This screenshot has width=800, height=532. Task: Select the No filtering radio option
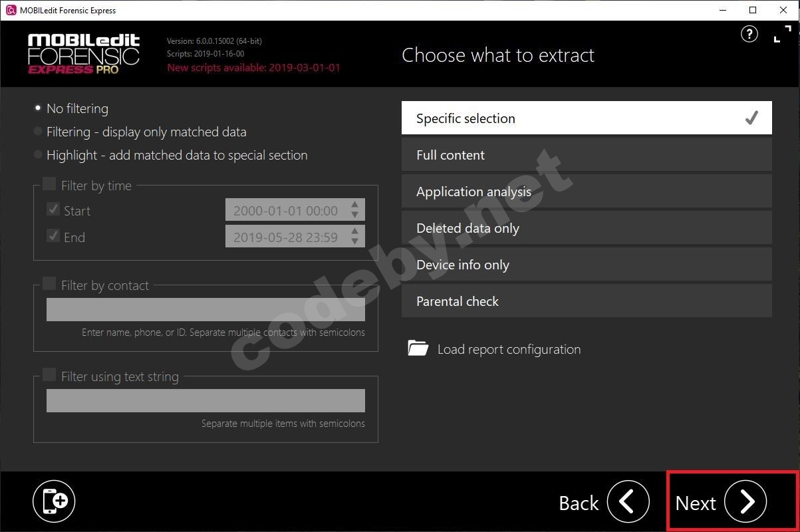tap(38, 108)
